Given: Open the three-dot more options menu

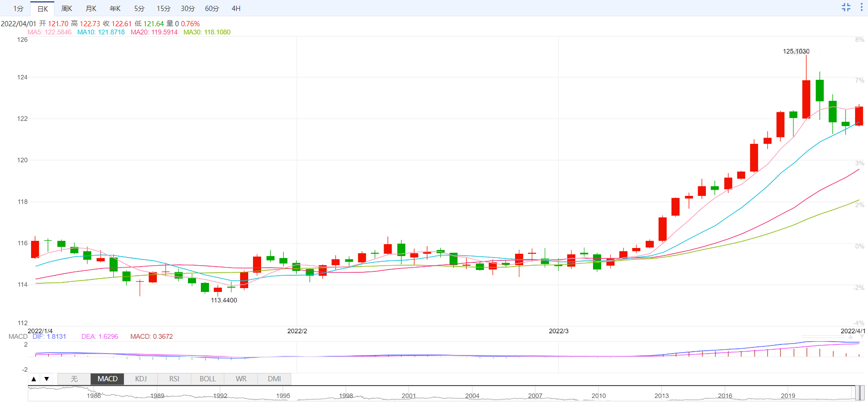Looking at the screenshot, I should tap(861, 7).
